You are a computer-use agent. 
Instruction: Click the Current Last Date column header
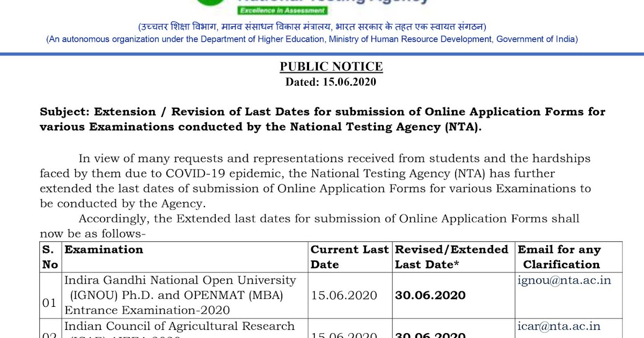point(348,257)
